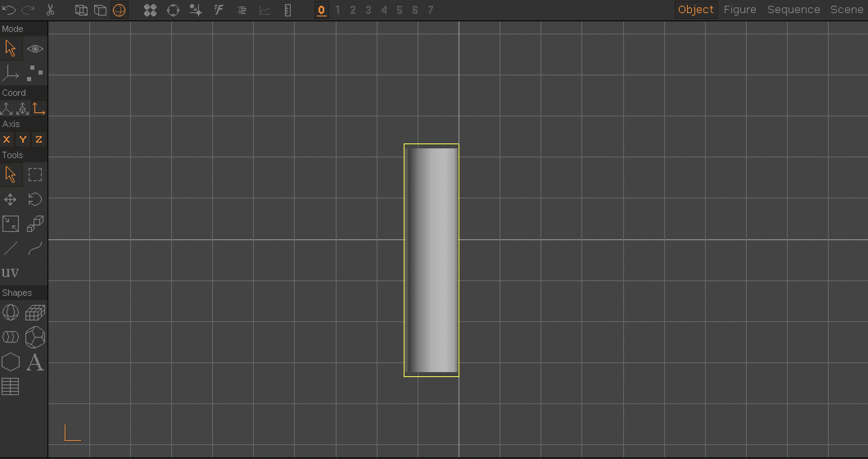Pick the Geodesic sphere shape tool
The height and width of the screenshot is (459, 868).
[35, 337]
